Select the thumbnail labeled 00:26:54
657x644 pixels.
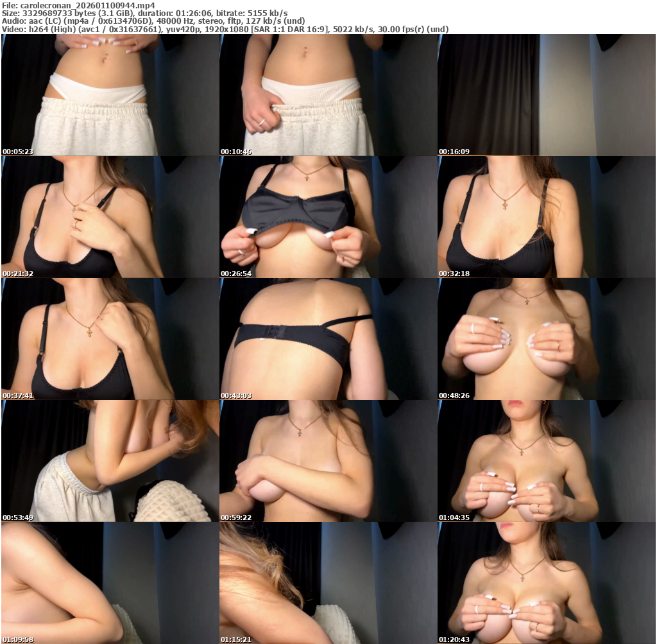pos(328,216)
